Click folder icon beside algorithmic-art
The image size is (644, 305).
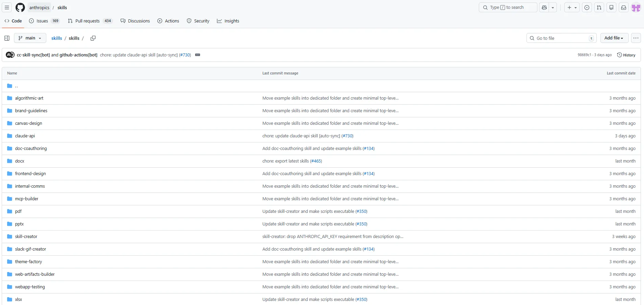pos(10,98)
